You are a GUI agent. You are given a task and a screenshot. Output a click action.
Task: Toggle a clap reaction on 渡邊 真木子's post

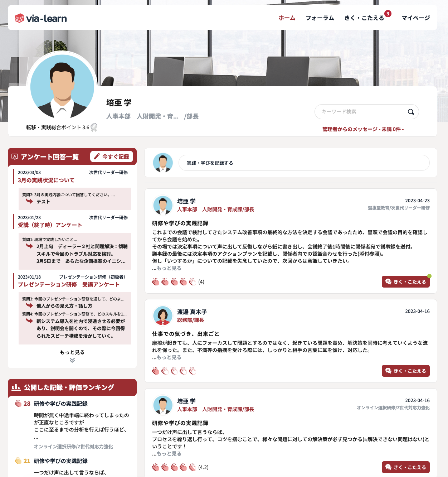[x=156, y=371]
